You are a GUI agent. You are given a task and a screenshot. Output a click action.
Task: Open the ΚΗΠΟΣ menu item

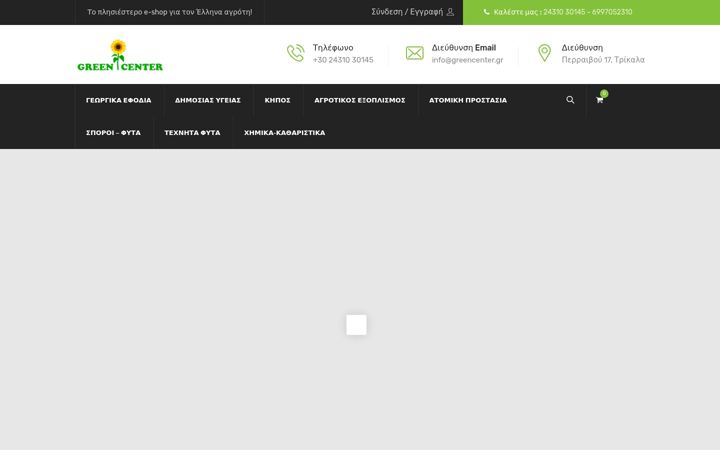point(277,100)
